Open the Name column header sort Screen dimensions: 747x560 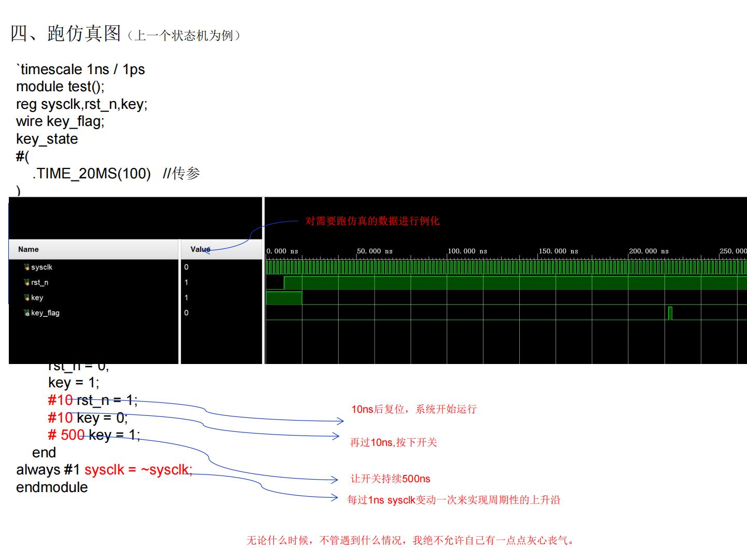pos(28,249)
